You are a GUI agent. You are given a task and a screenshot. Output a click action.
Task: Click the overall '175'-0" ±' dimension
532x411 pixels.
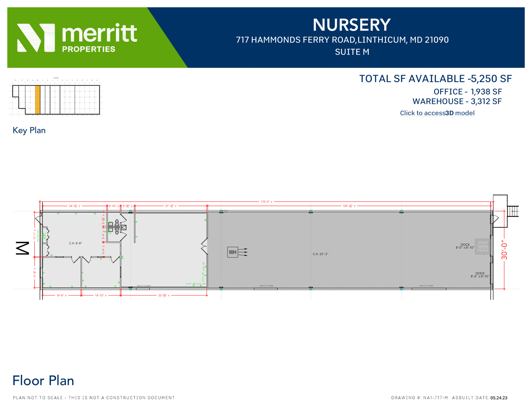(x=267, y=201)
